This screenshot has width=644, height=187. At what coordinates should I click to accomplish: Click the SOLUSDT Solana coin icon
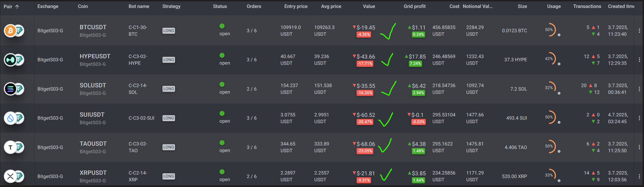pos(11,89)
